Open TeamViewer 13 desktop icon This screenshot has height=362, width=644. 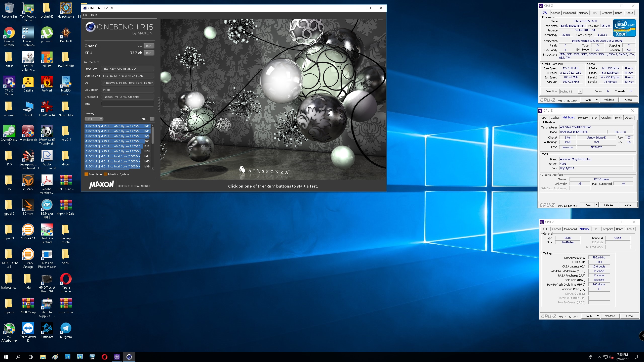(28, 332)
